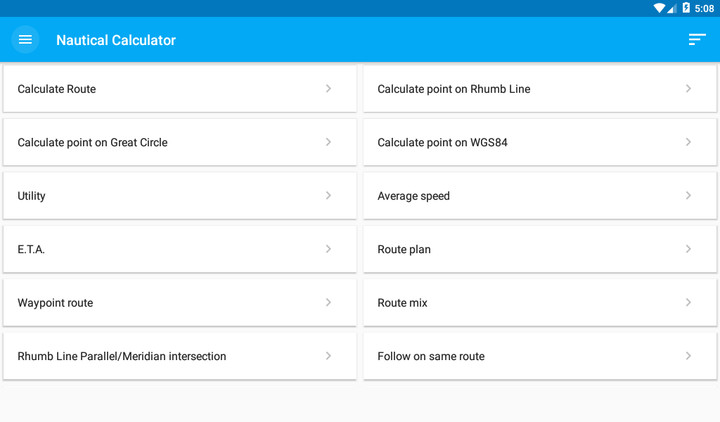Screen dimensions: 720x422
Task: Tap the battery icon in the status bar
Action: [x=686, y=8]
